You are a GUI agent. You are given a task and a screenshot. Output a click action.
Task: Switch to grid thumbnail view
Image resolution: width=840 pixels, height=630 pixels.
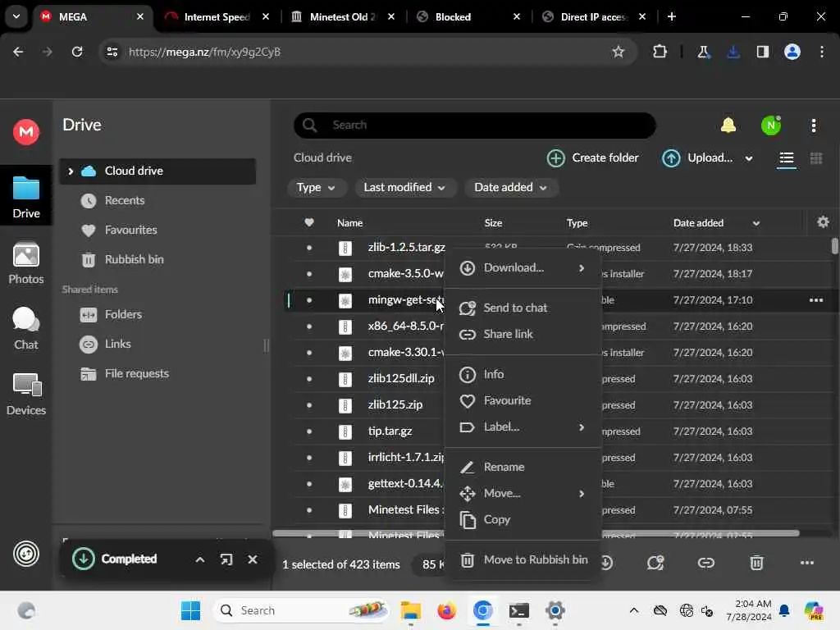coord(816,158)
